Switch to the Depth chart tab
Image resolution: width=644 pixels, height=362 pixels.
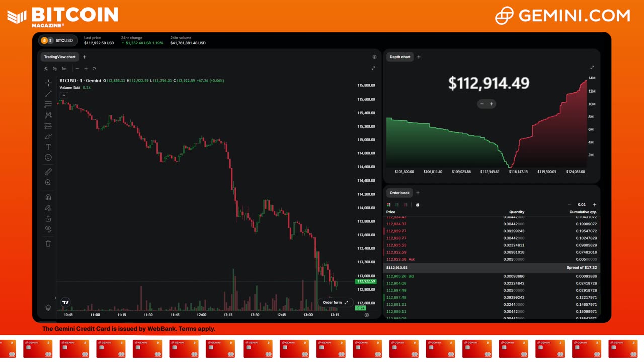click(400, 57)
